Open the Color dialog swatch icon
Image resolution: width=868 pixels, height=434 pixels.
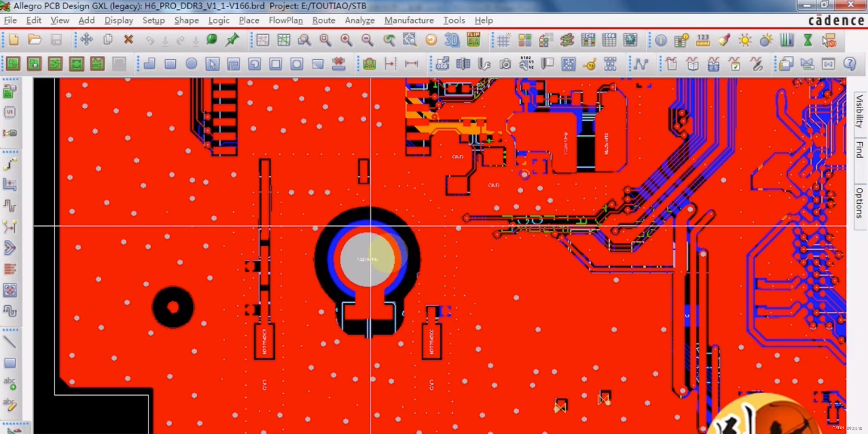[525, 40]
